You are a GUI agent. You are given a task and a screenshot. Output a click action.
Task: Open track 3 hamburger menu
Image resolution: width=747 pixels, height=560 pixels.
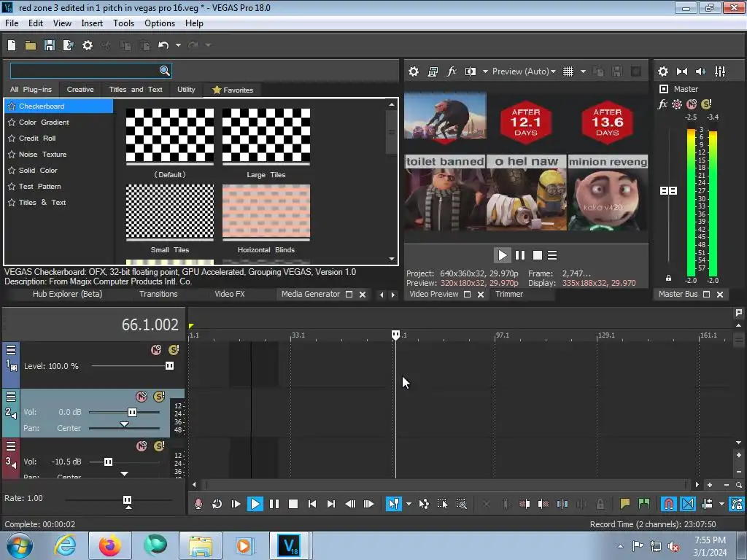coord(11,447)
